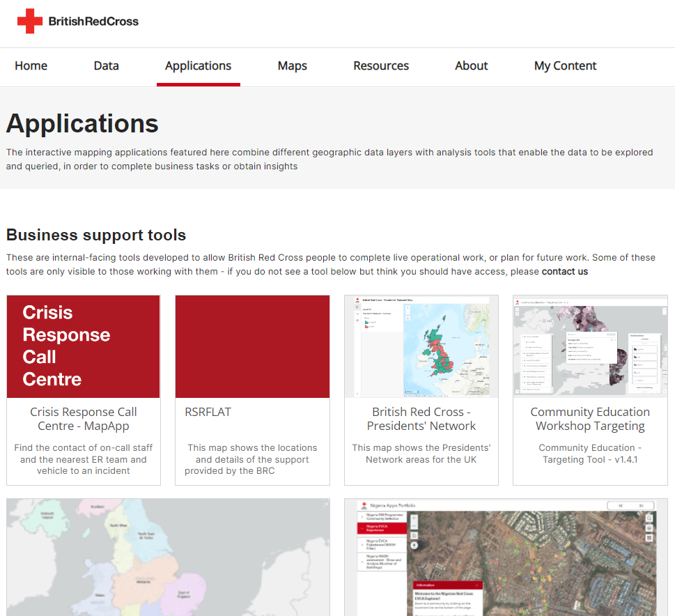Click the British Red Cross logo
The image size is (675, 616).
click(x=78, y=21)
